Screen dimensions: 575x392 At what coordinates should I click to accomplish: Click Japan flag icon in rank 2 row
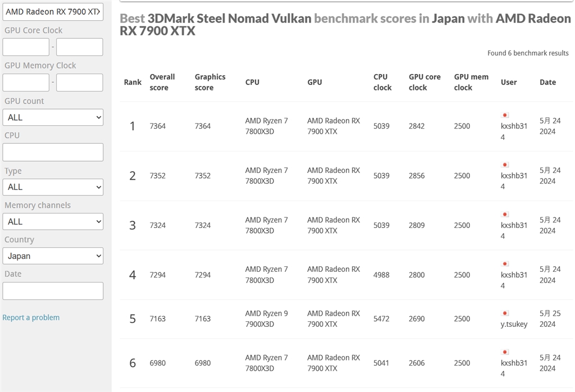(505, 165)
